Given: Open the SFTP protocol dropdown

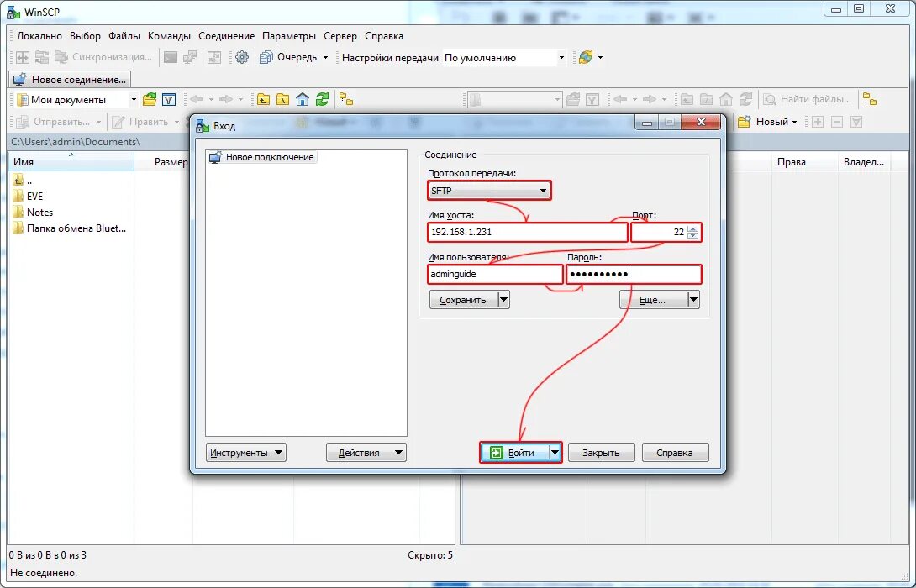Looking at the screenshot, I should tap(489, 191).
